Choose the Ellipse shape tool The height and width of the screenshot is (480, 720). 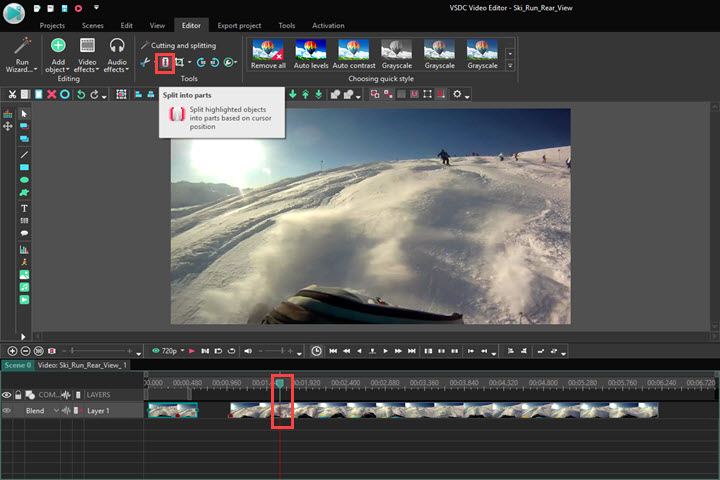click(24, 180)
